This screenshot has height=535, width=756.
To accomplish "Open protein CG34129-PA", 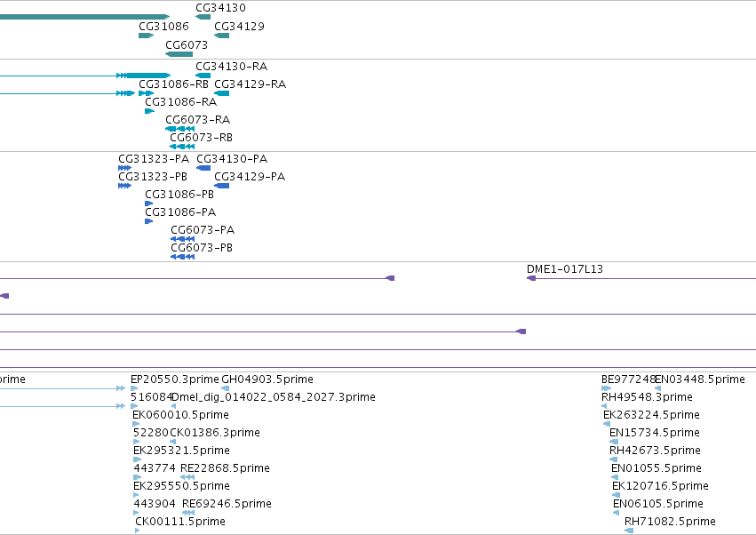I will pyautogui.click(x=222, y=186).
